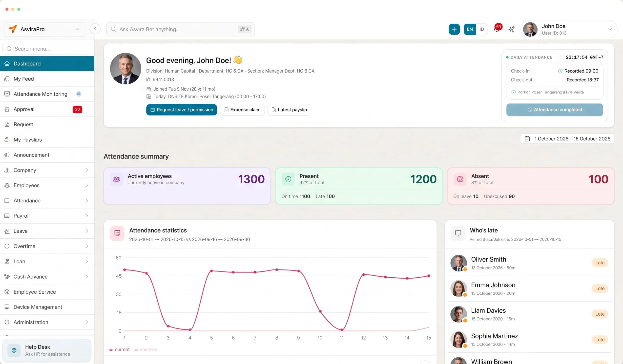The width and height of the screenshot is (623, 364).
Task: Click the AI badge in search bar
Action: [245, 29]
